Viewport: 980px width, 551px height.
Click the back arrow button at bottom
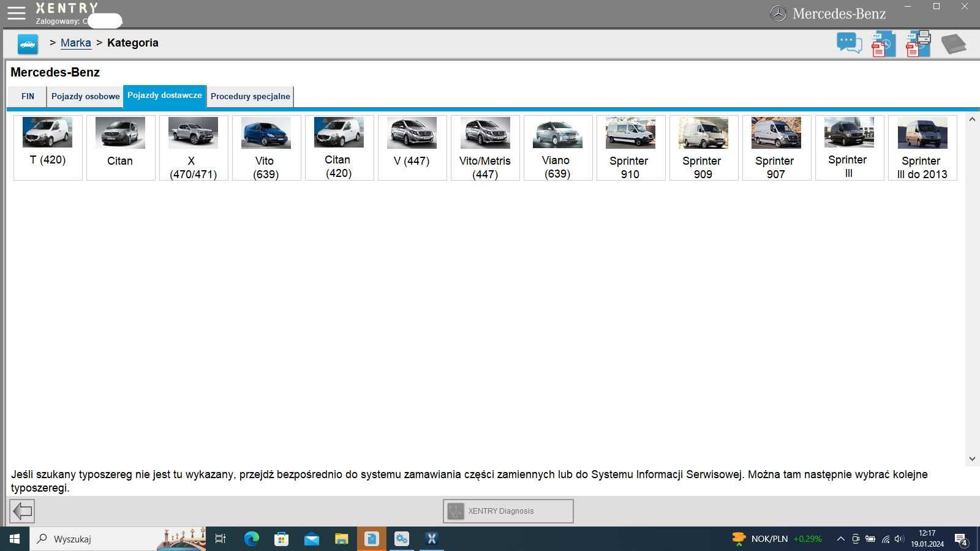click(22, 511)
